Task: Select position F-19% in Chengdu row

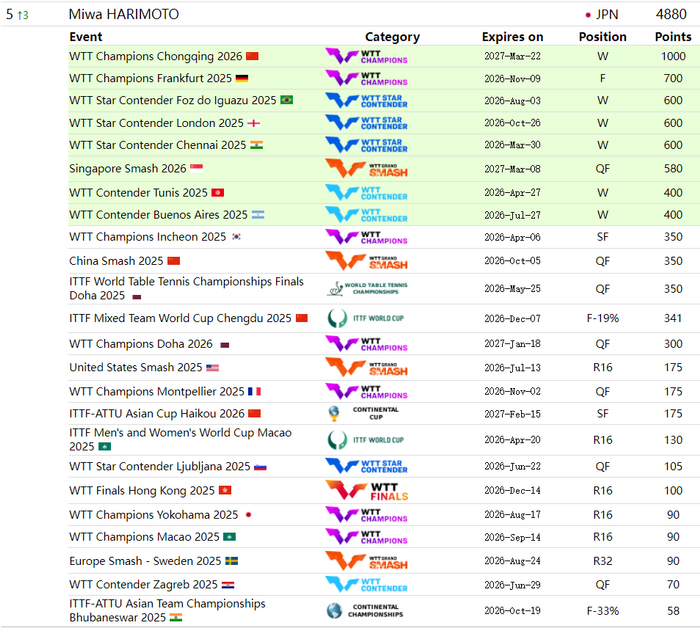Action: 603,318
